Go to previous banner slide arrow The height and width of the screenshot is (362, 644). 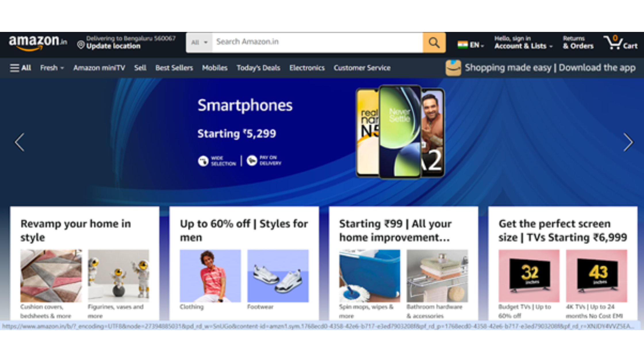click(x=20, y=142)
